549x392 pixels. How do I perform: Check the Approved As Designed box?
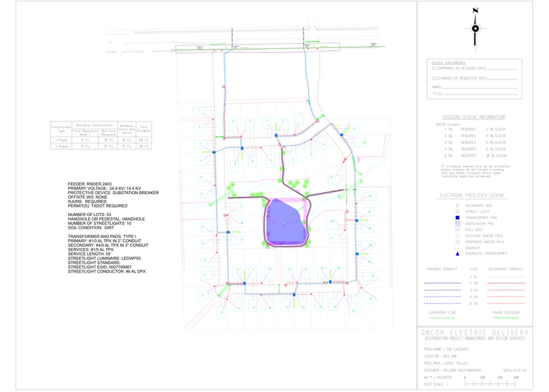click(x=435, y=68)
